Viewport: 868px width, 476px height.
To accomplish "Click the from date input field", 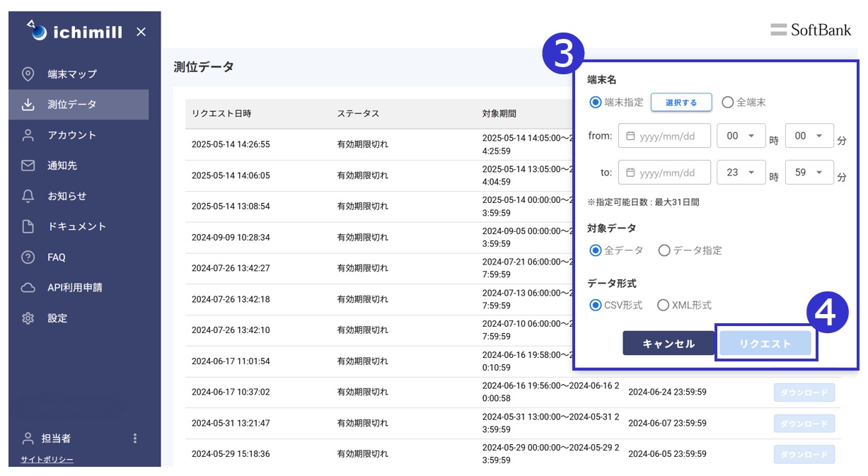I will coord(665,136).
